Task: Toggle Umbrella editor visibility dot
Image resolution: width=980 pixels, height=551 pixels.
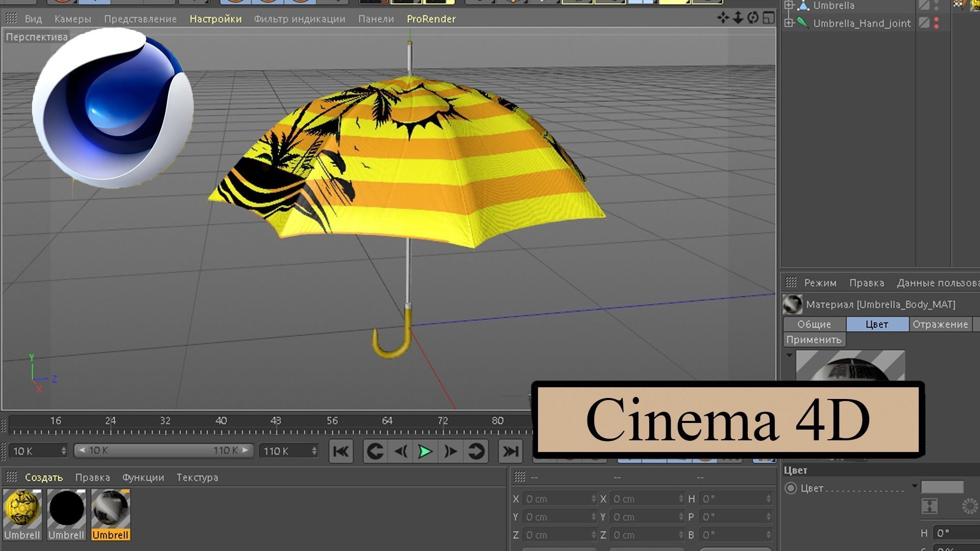Action: [937, 3]
